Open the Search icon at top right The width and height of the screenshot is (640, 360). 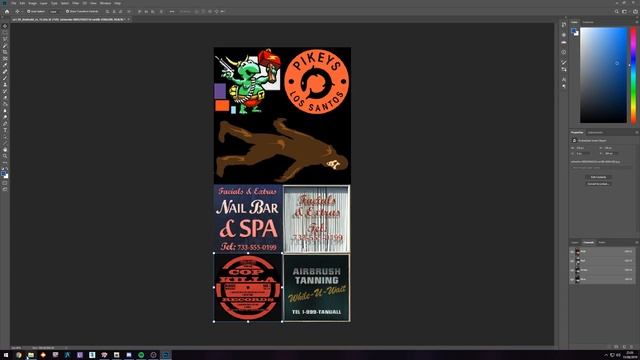616,11
